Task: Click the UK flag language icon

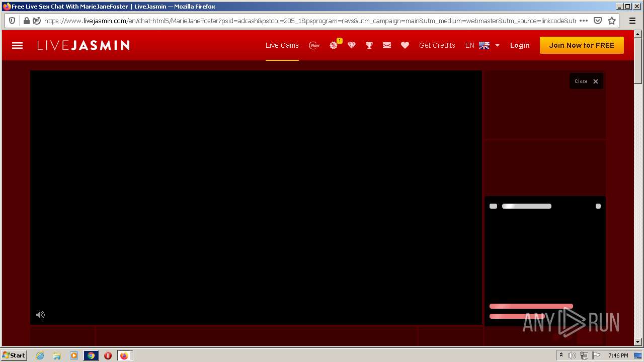Action: pyautogui.click(x=485, y=45)
